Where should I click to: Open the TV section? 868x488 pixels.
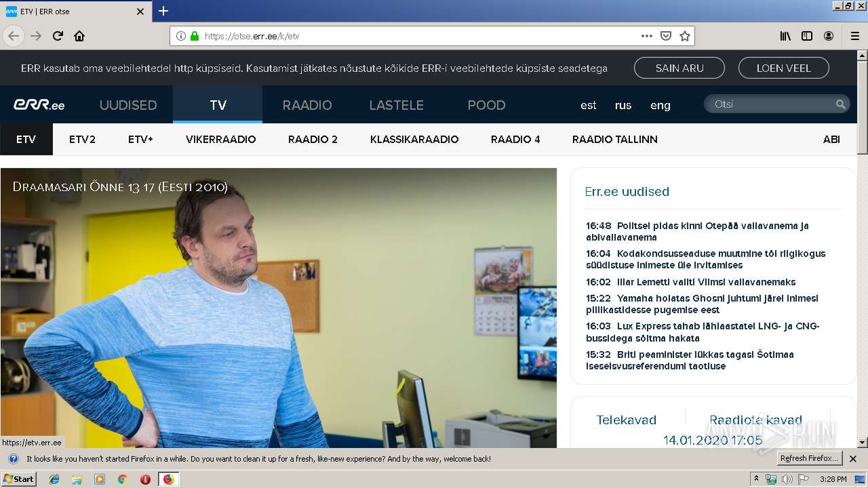[218, 105]
